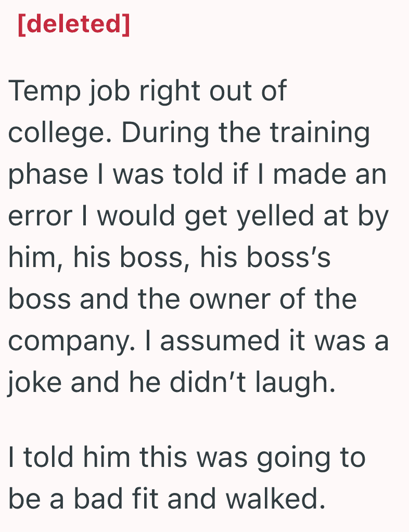409x532 pixels.
Task: Click the red [deleted] username
Action: [74, 24]
